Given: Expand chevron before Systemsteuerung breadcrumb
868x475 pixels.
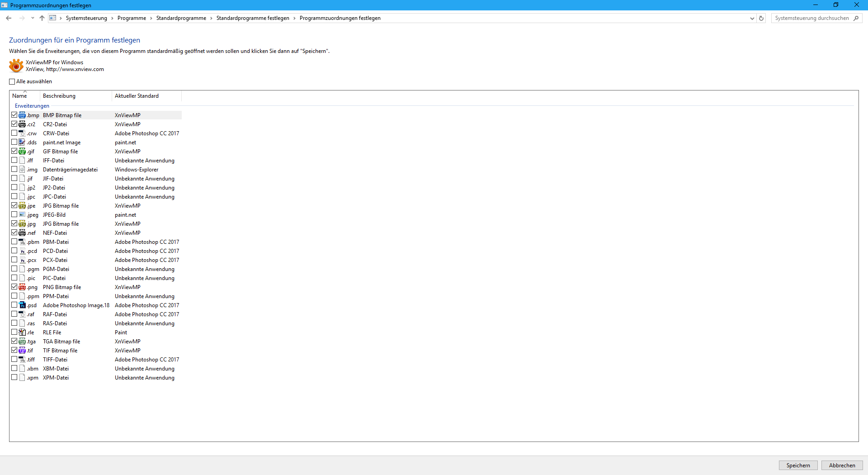Looking at the screenshot, I should pyautogui.click(x=61, y=18).
